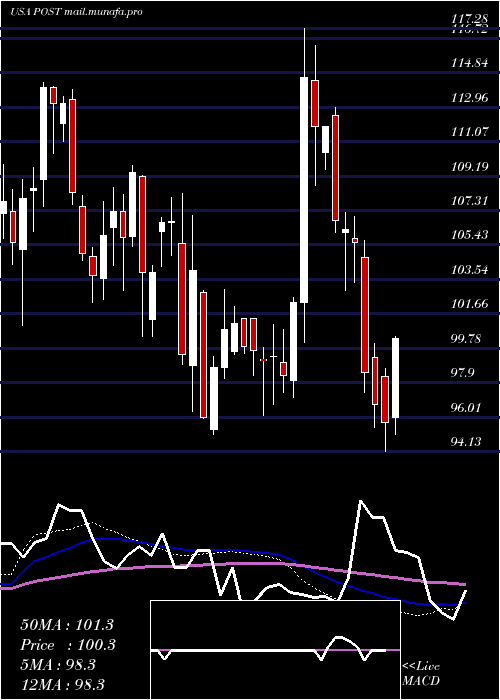Screen dimensions: 500x700
Task: Click the 112.96 price axis label
Action: tap(470, 97)
